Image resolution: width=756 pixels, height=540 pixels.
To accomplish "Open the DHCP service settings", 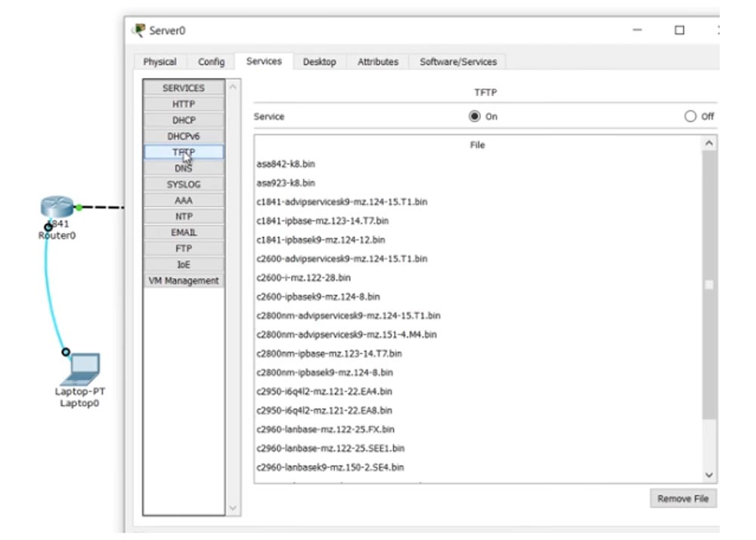I will 184,119.
